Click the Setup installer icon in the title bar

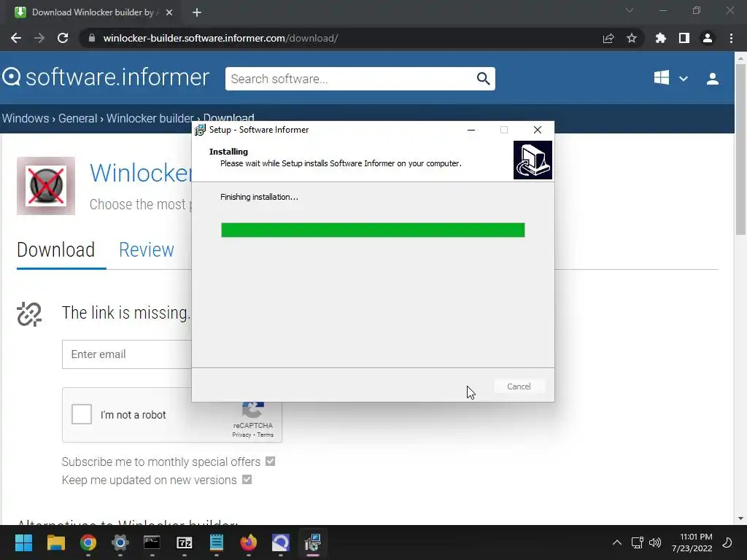click(200, 130)
